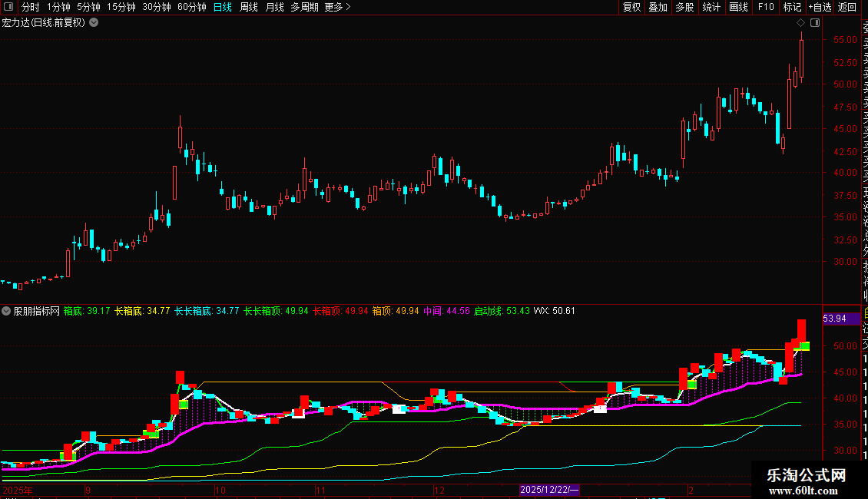Image resolution: width=868 pixels, height=499 pixels.
Task: Select the 分时 intraday view
Action: coord(30,7)
